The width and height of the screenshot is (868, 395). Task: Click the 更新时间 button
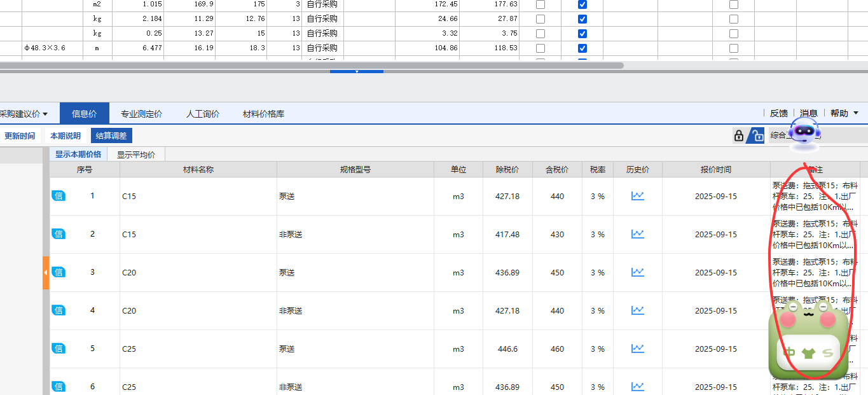point(20,135)
